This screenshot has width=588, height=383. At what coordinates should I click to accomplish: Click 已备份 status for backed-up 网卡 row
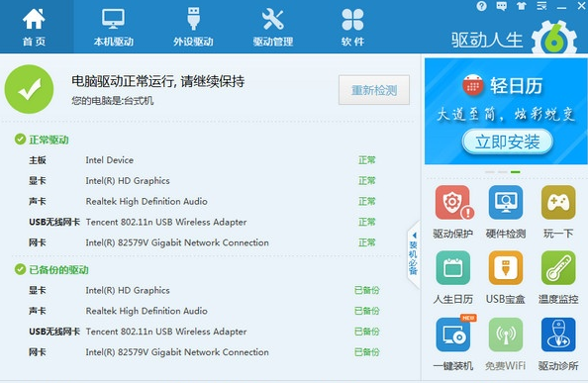366,352
